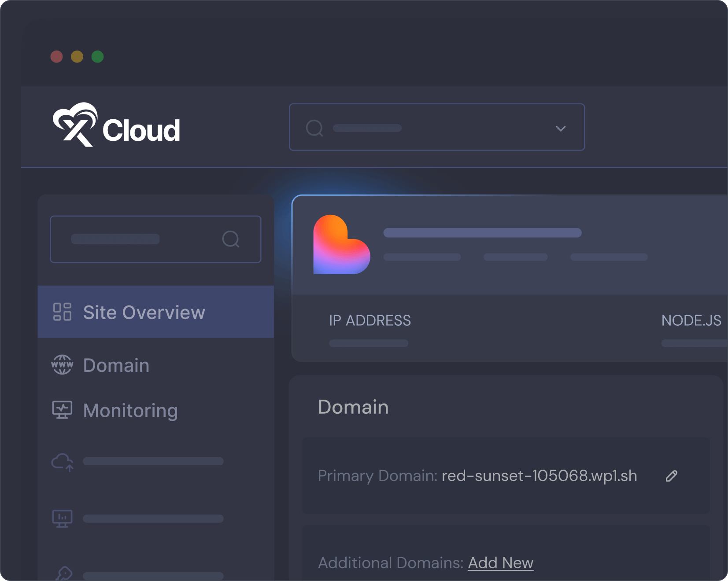Click the gradient heart site thumbnail
Image resolution: width=728 pixels, height=581 pixels.
tap(341, 245)
